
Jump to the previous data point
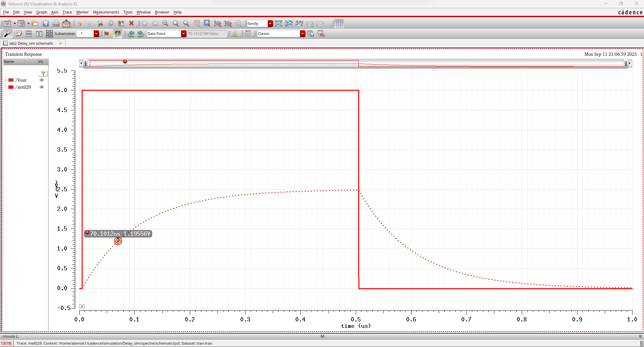(131, 34)
